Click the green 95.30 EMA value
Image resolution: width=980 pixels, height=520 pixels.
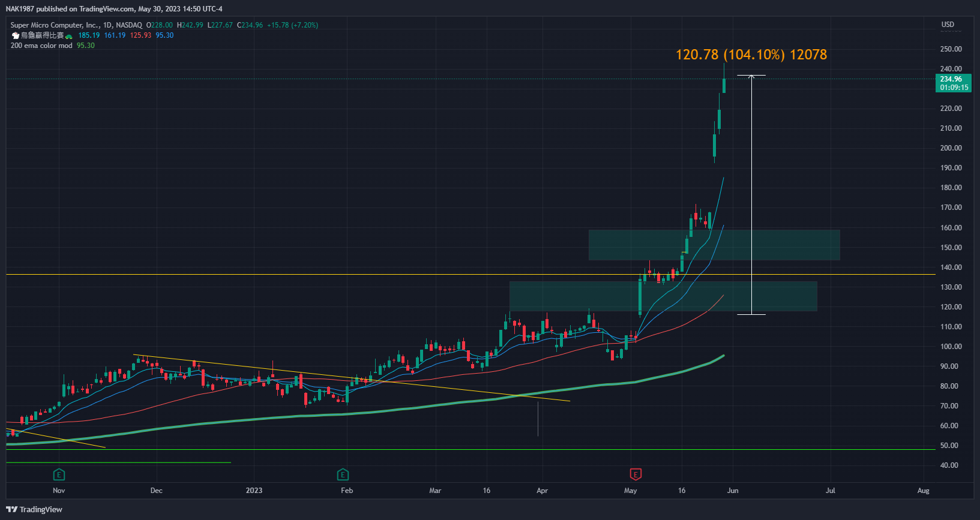pos(86,46)
